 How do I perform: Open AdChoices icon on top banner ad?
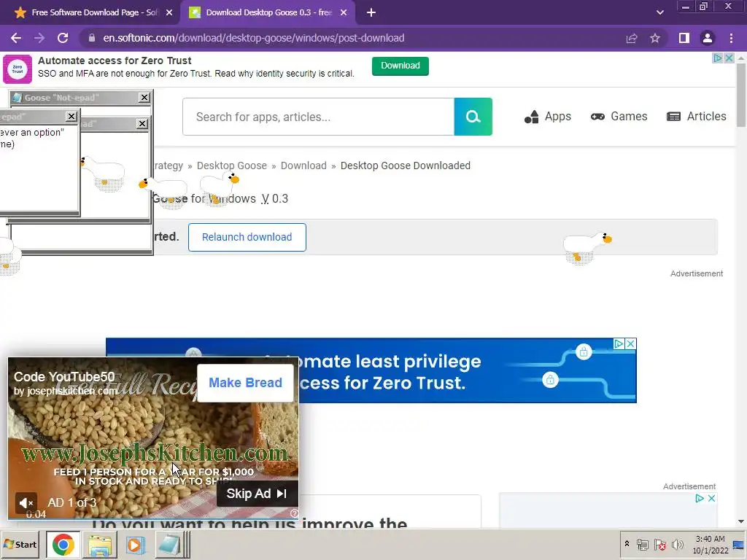[718, 58]
